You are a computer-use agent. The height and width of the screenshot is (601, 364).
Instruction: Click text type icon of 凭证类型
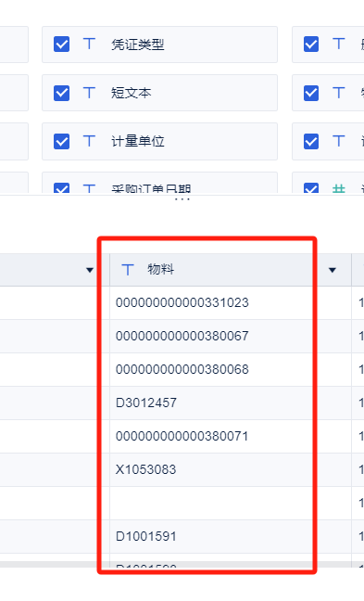coord(89,44)
